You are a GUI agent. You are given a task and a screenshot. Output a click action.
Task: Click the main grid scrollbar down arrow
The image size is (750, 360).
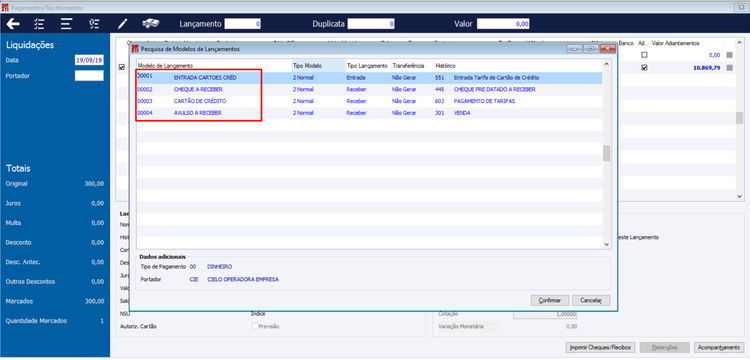(739, 196)
